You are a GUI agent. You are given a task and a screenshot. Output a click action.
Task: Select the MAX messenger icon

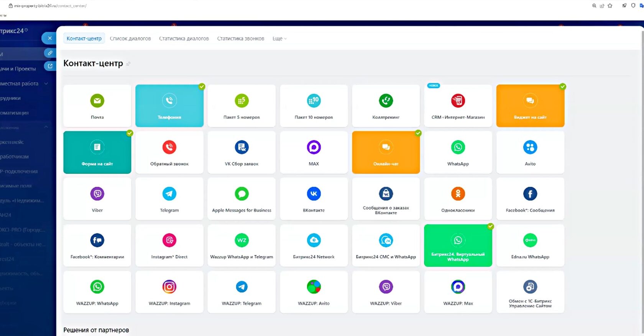(314, 147)
